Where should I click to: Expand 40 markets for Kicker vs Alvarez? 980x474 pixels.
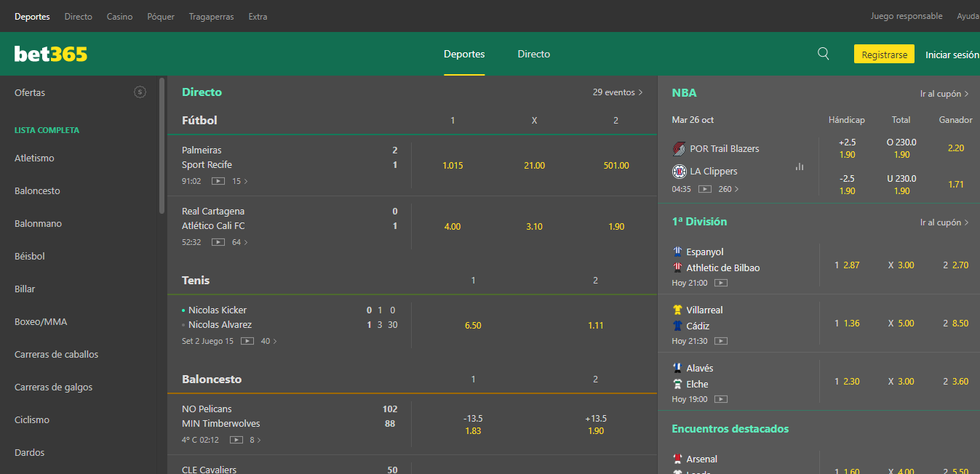(x=269, y=341)
